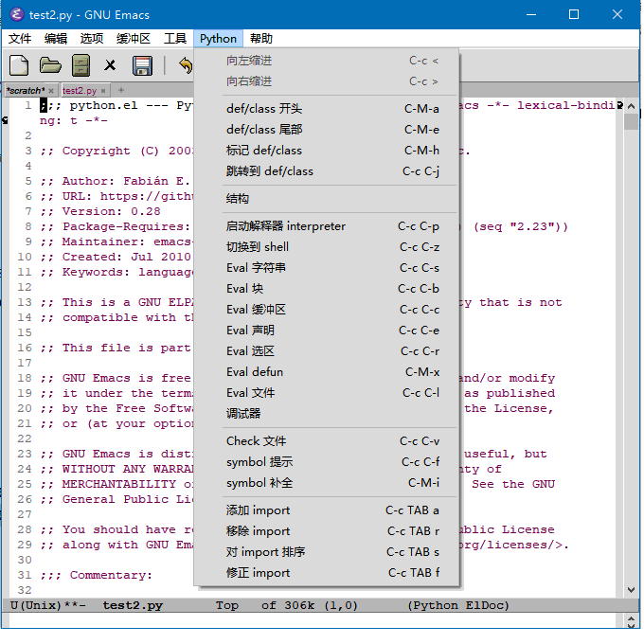Image resolution: width=644 pixels, height=644 pixels.
Task: Open directory via file cabinet icon
Action: pos(80,65)
